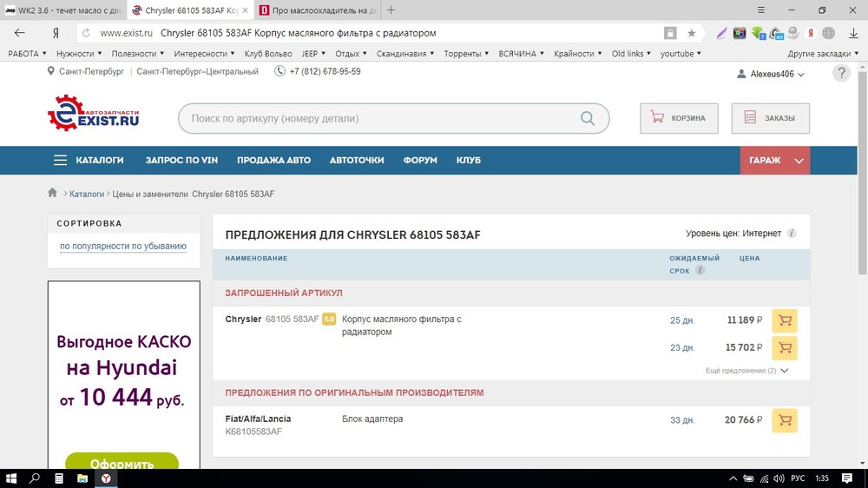Click the info icon next to Ожидаемый срок

[x=700, y=270]
